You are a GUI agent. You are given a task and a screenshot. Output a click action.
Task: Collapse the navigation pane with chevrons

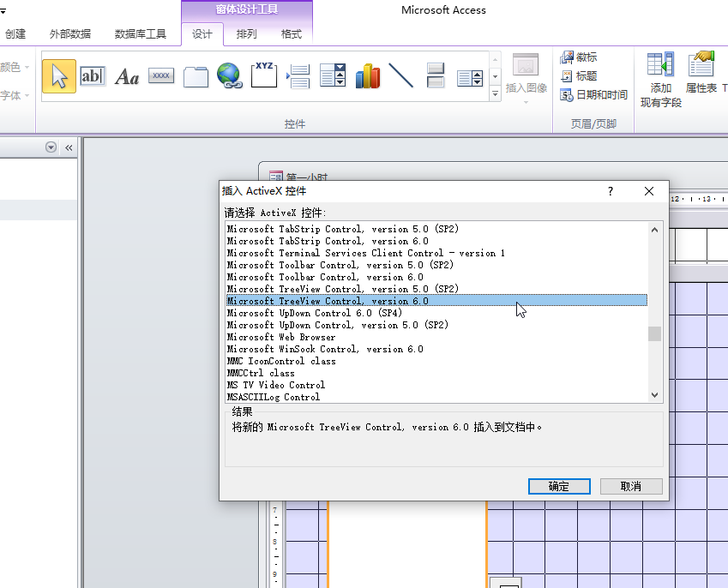pyautogui.click(x=69, y=147)
